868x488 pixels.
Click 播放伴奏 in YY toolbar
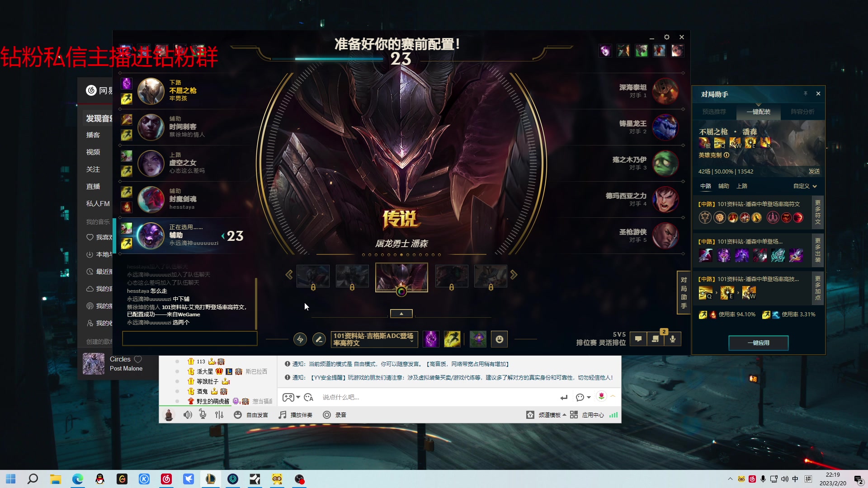[x=296, y=415]
